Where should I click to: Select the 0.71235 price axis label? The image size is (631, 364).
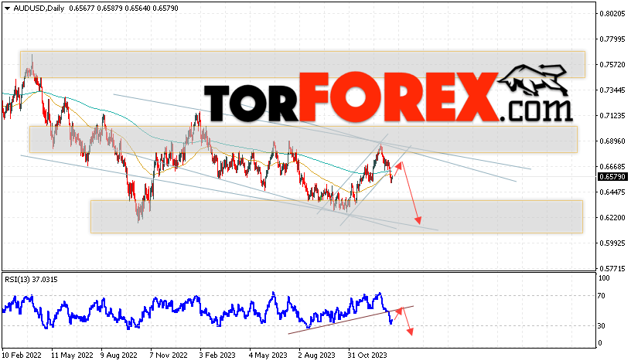click(x=612, y=116)
